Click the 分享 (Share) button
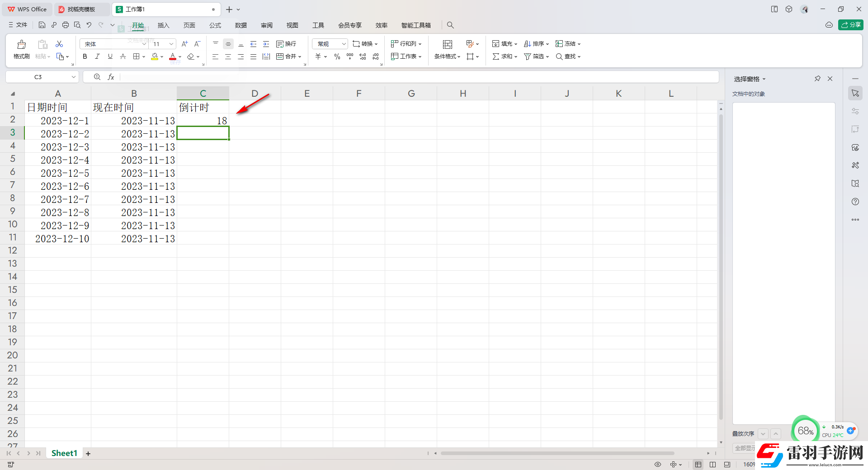The width and height of the screenshot is (868, 470). click(x=850, y=25)
